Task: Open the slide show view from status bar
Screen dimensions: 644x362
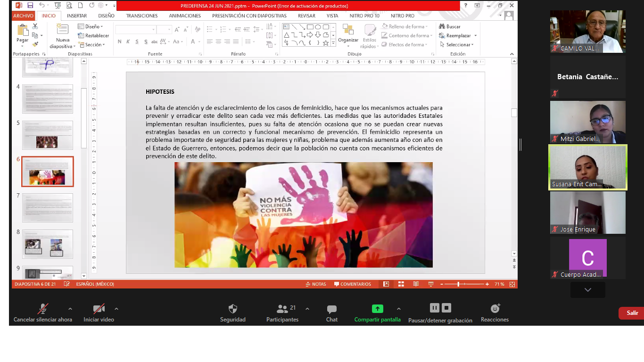Action: (x=430, y=284)
